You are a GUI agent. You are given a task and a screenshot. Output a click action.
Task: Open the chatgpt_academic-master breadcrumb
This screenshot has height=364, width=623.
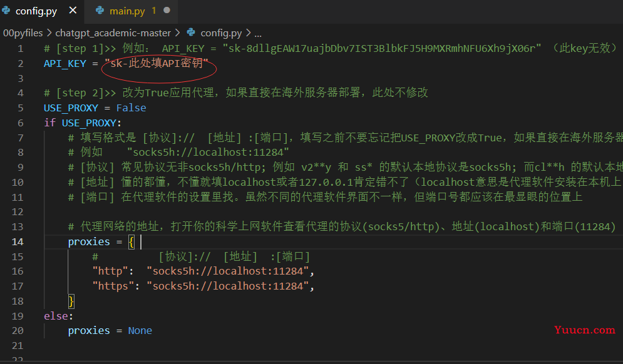point(113,33)
